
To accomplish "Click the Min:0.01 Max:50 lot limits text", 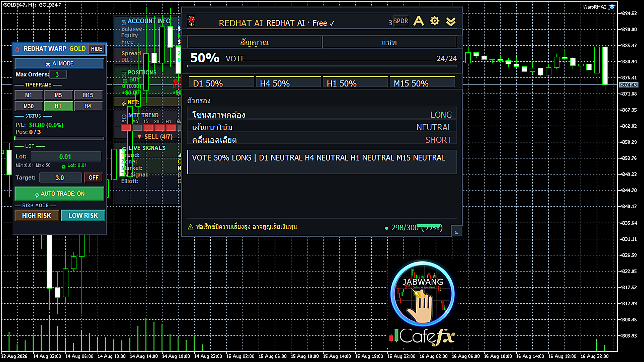I will [x=33, y=165].
